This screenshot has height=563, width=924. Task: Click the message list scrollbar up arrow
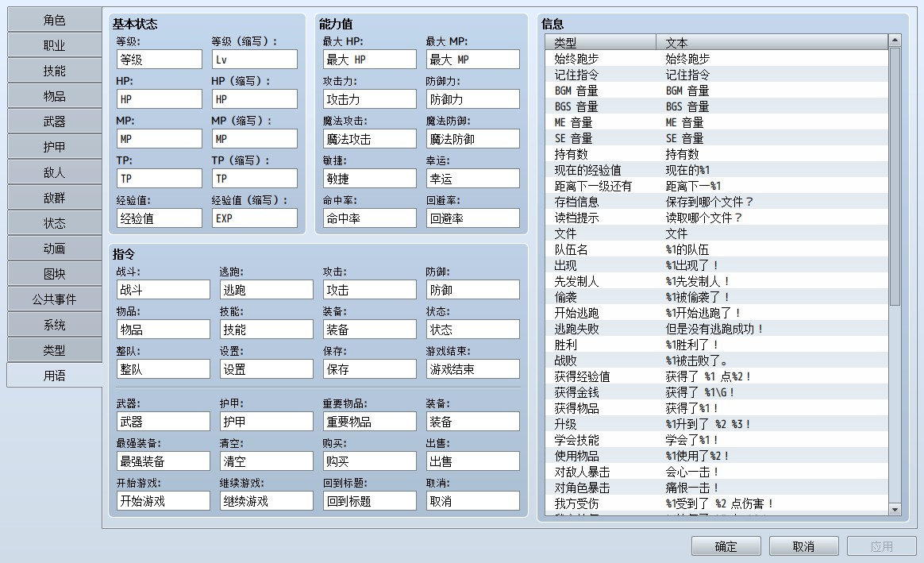pos(895,40)
